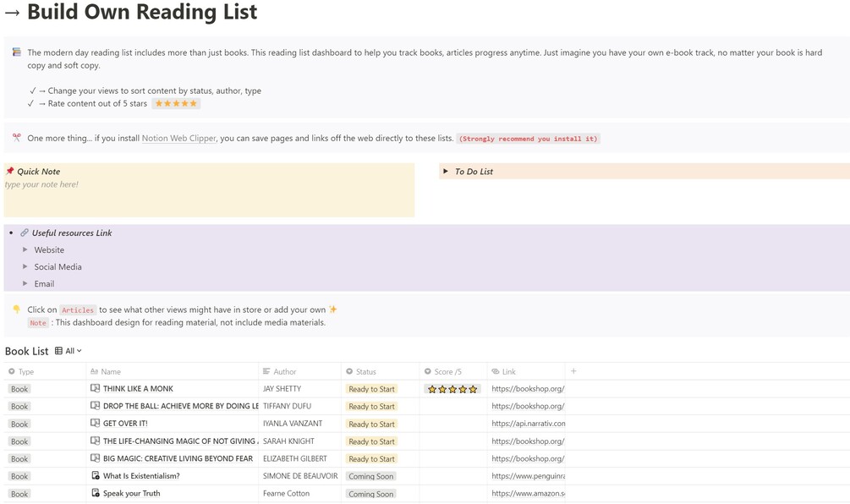Click the pointing hand emoji icon
The width and height of the screenshot is (850, 504).
pyautogui.click(x=16, y=310)
